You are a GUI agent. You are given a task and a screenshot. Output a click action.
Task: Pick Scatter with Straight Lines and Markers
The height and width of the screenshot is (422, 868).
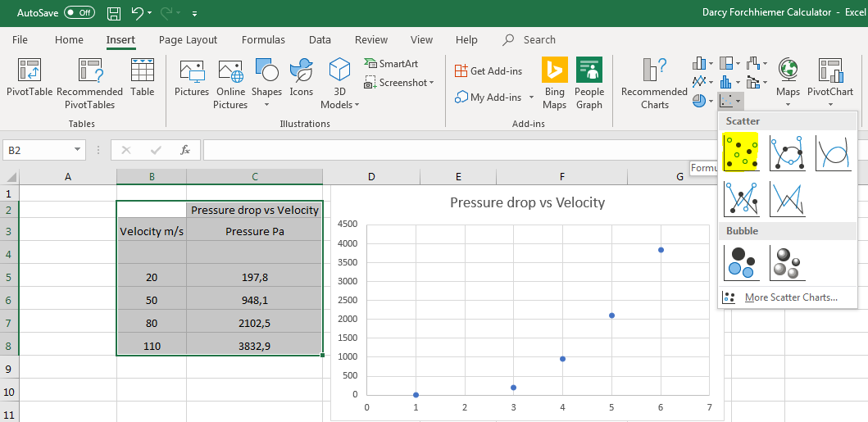tap(741, 198)
